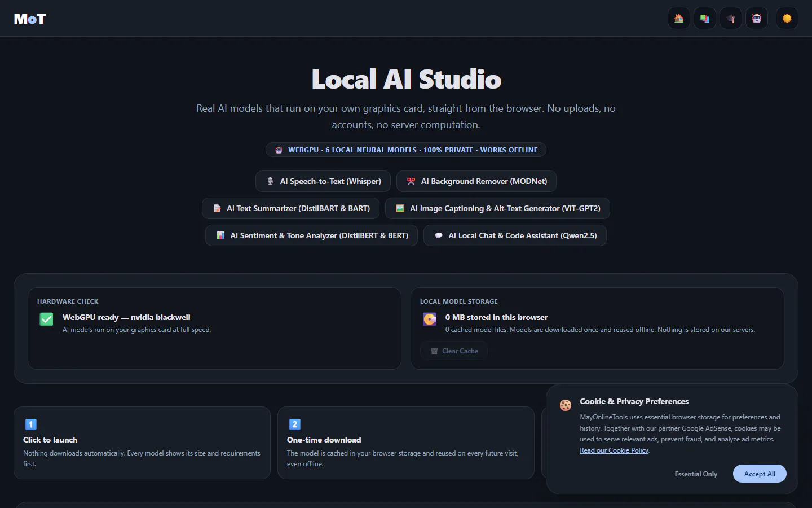Click the green checkmark in Hardware Check
Viewport: 812px width, 508px height.
coord(47,319)
